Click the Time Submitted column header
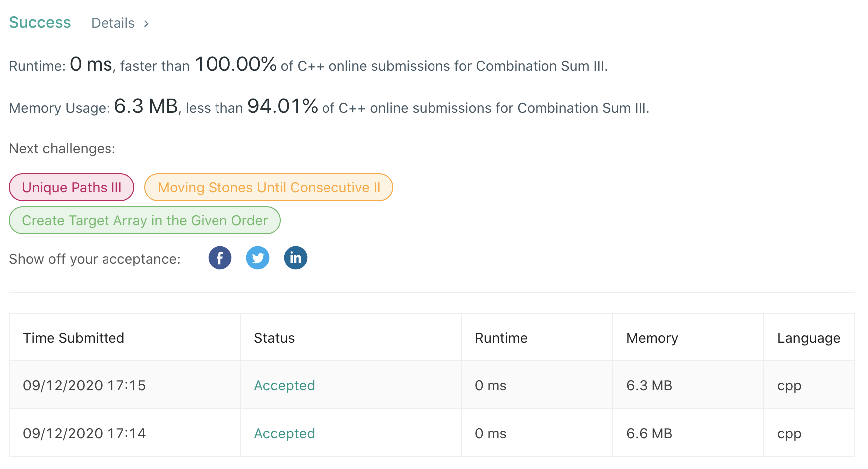The width and height of the screenshot is (868, 469). (73, 338)
